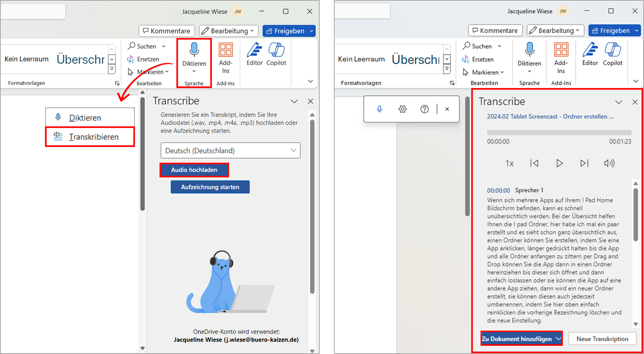Viewport: 644px width, 354px height.
Task: Expand the Zu Dokument hinzufügen dropdown arrow
Action: click(558, 339)
